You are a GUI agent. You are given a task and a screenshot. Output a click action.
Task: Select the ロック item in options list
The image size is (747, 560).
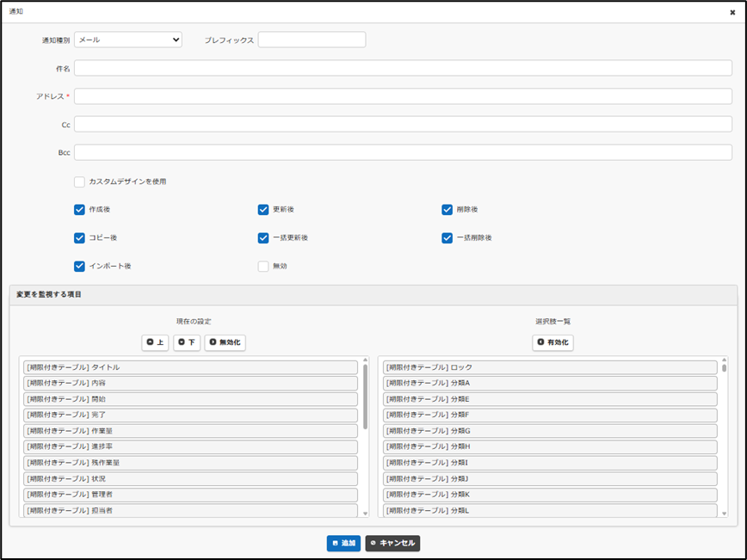(550, 367)
